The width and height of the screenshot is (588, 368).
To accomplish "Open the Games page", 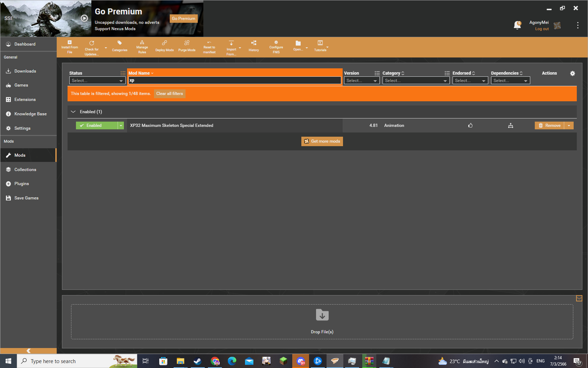I will click(28, 85).
